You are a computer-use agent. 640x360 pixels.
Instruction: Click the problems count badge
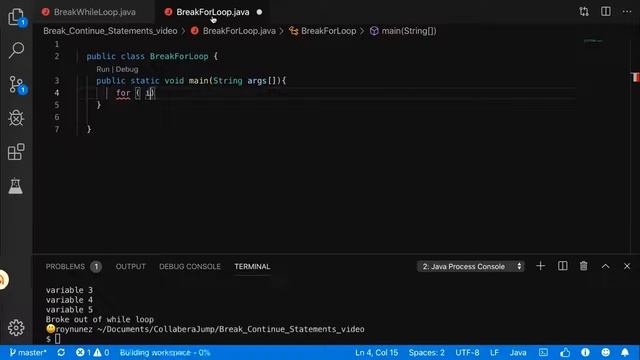point(96,267)
